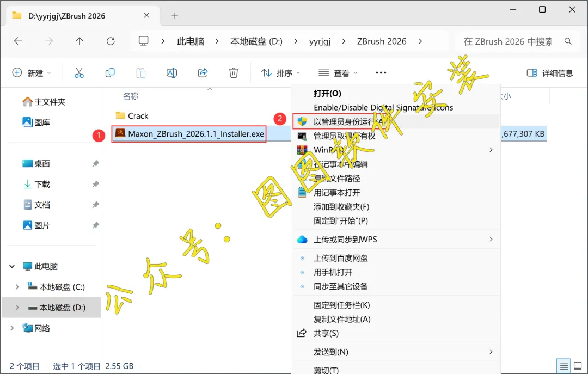Expand the 本地磁盘 (D:) tree node arrow

pyautogui.click(x=17, y=308)
